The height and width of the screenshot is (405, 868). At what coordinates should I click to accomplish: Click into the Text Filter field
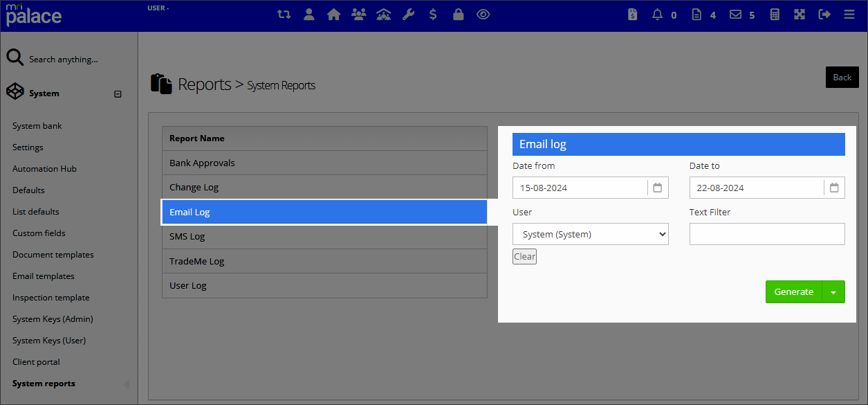pos(767,234)
